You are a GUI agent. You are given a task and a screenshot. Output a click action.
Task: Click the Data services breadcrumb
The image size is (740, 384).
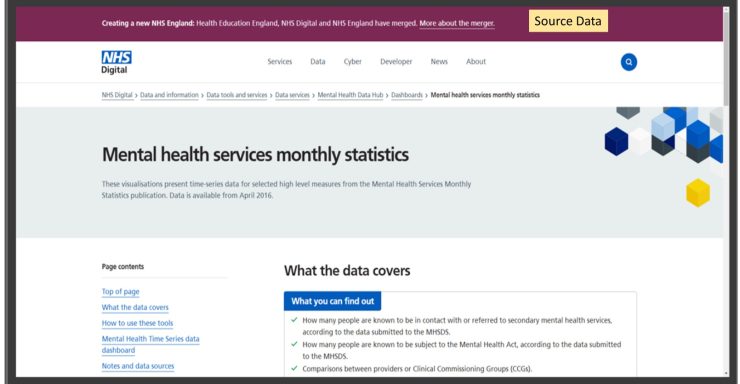point(293,95)
